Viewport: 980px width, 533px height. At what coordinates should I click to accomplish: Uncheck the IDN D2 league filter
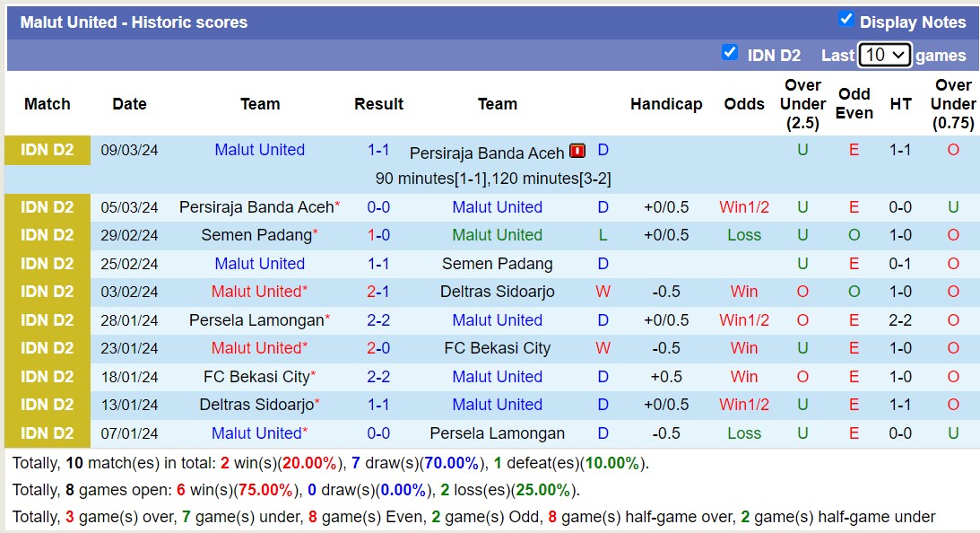coord(730,52)
